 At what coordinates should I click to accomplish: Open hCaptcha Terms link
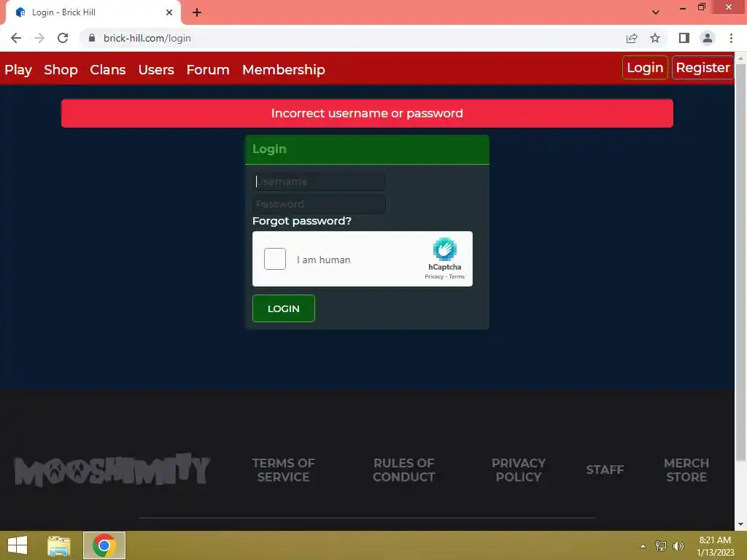click(457, 276)
